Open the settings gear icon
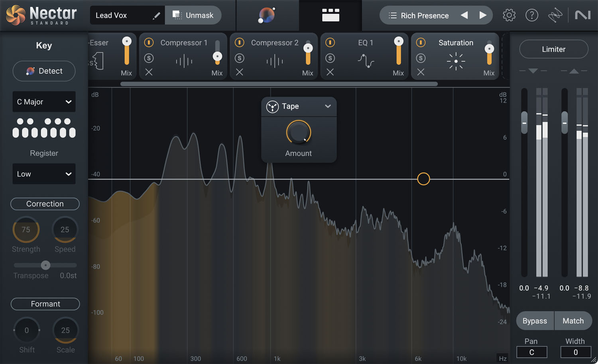The height and width of the screenshot is (364, 598). 509,16
